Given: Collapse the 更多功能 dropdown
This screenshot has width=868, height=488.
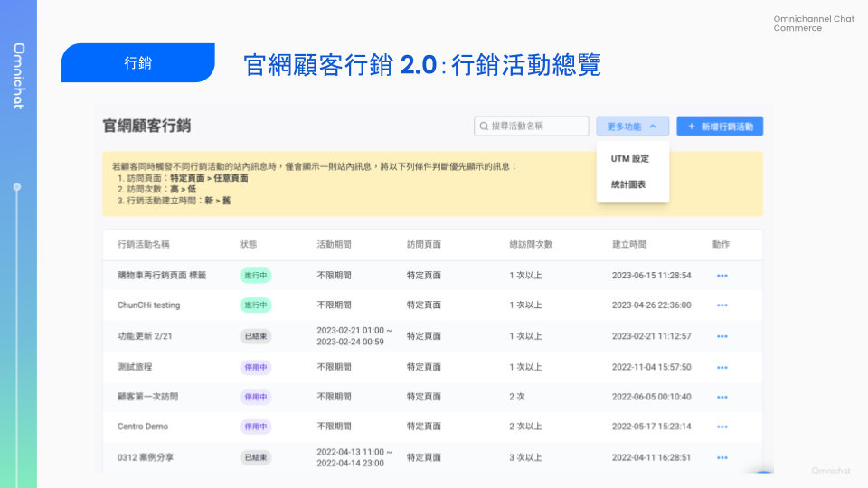Looking at the screenshot, I should [632, 127].
